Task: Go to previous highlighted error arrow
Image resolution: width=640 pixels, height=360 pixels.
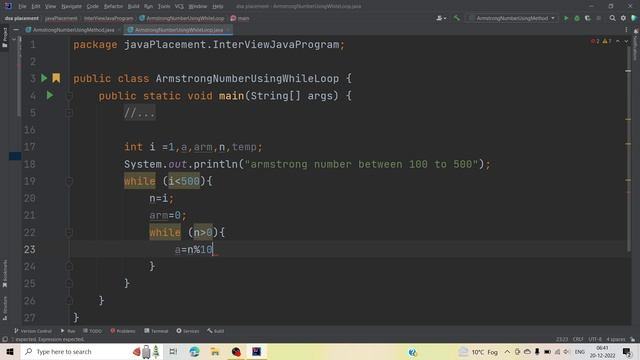Action: tap(618, 41)
